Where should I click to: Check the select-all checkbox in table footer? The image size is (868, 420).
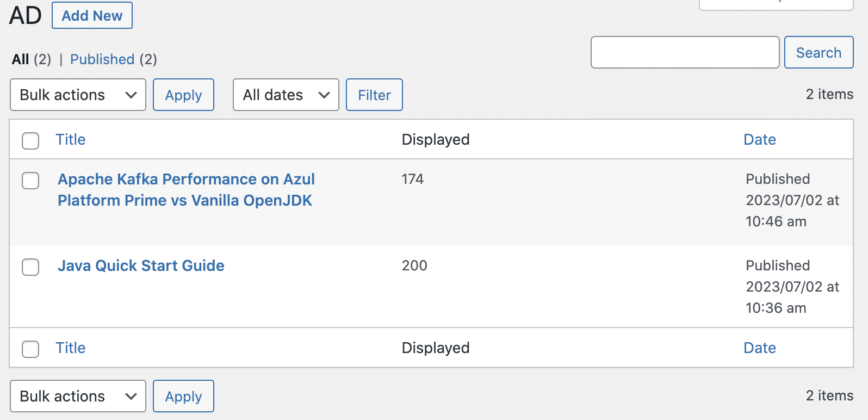click(x=30, y=349)
